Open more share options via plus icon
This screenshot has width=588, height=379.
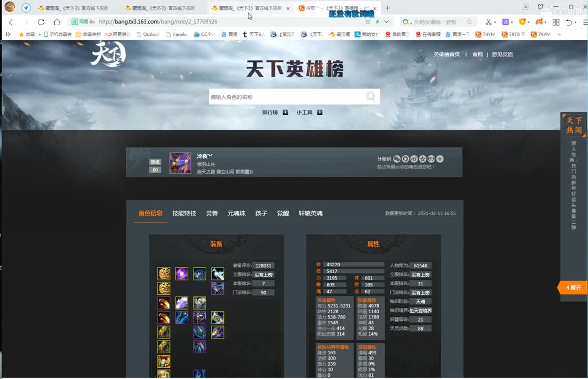(x=440, y=159)
